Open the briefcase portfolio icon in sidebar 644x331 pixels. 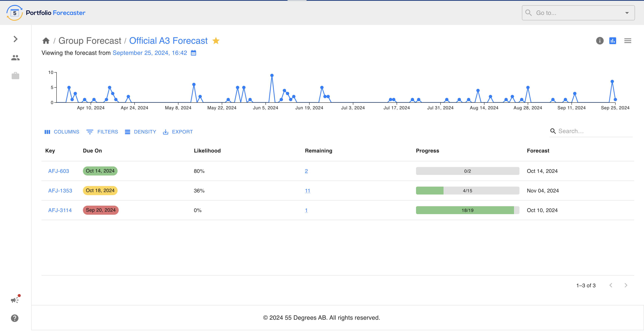tap(15, 76)
